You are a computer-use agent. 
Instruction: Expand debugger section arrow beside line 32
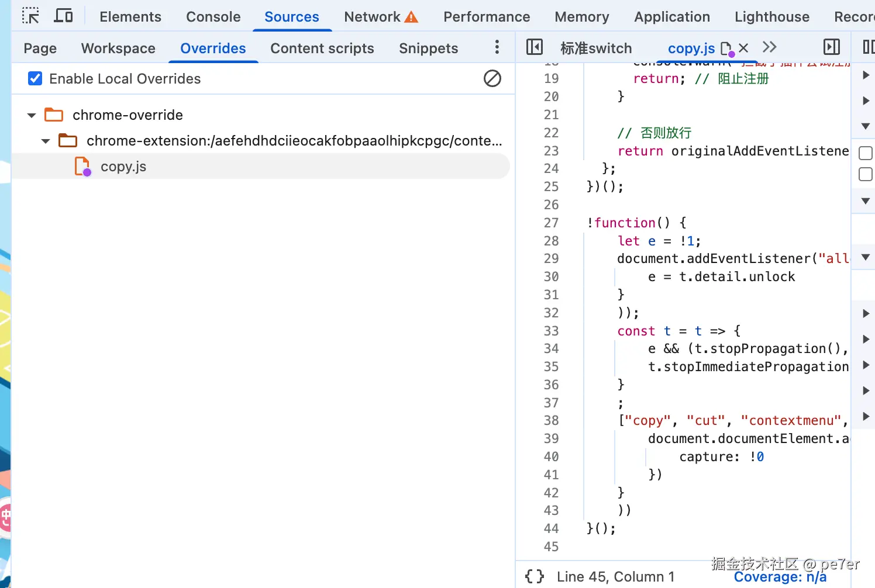pos(866,313)
